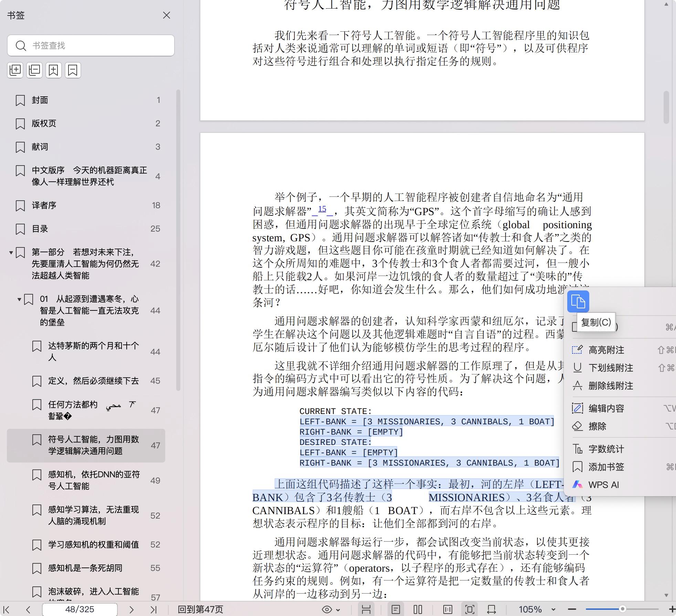
Task: Collapse all bookmarks with the minus icon
Action: click(x=34, y=70)
